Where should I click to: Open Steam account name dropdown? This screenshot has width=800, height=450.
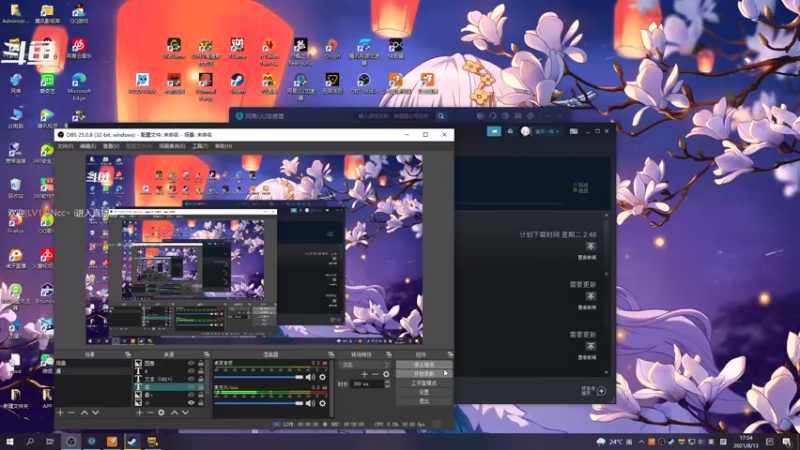[x=546, y=131]
